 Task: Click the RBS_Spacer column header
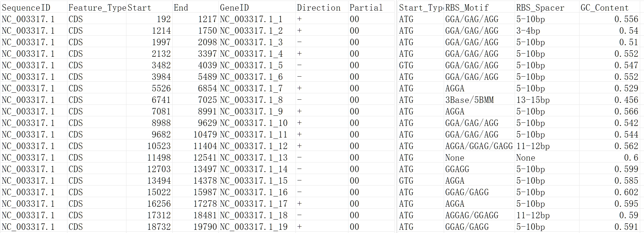547,8
